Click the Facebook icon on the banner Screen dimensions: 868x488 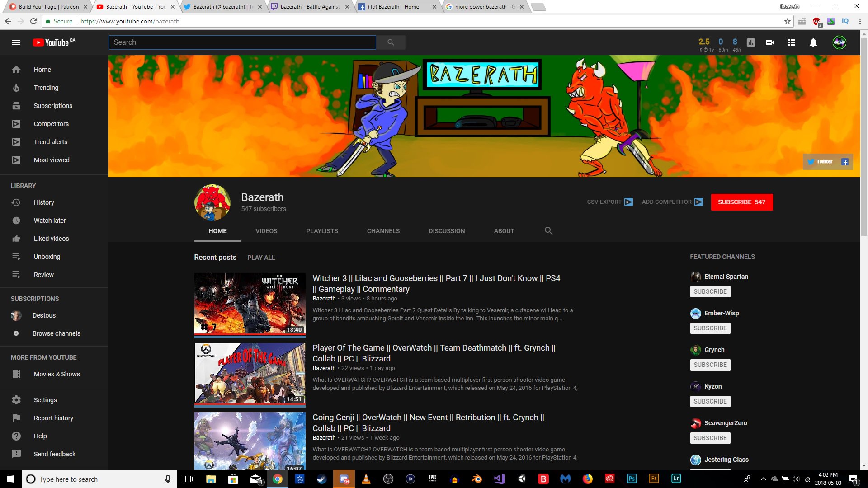[844, 162]
